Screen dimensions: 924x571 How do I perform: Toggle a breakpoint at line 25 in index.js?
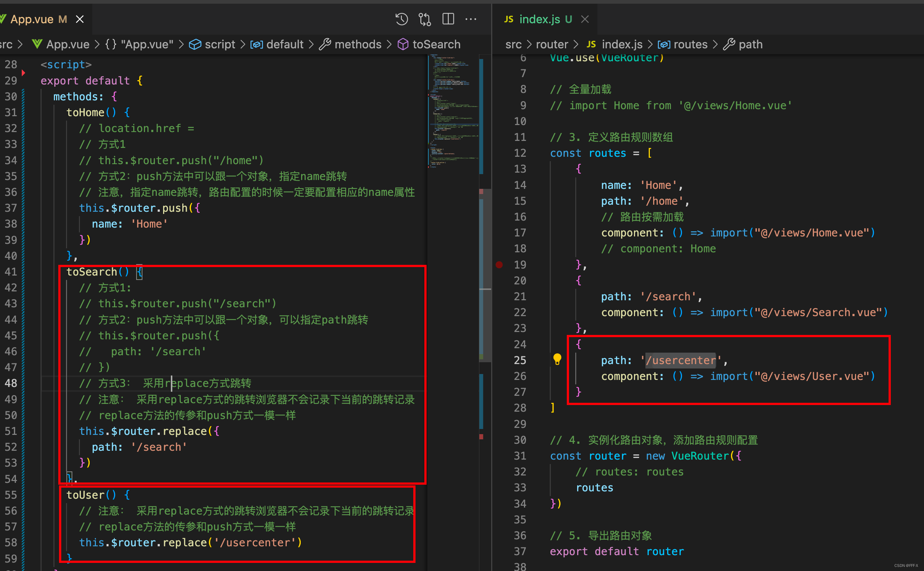click(x=499, y=360)
